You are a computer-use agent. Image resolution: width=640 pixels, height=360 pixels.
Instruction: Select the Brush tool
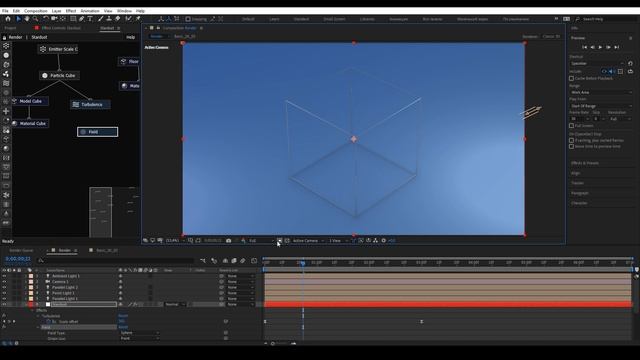point(100,19)
